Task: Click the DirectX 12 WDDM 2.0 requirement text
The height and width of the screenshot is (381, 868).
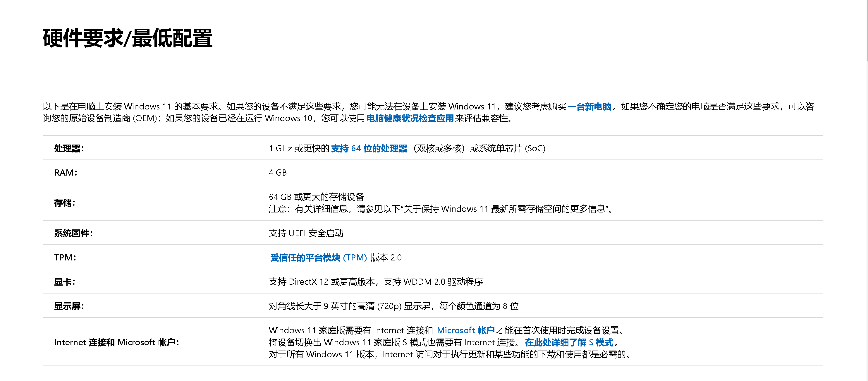Action: pos(376,282)
